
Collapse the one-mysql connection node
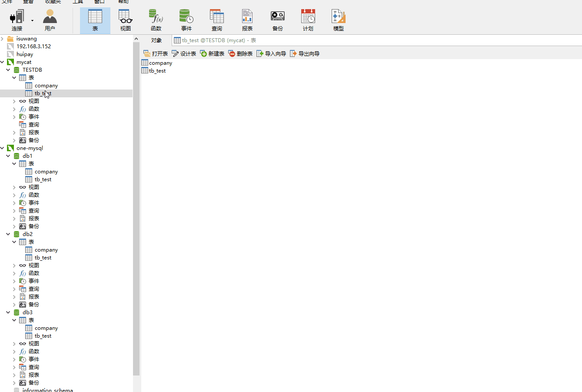pos(3,148)
